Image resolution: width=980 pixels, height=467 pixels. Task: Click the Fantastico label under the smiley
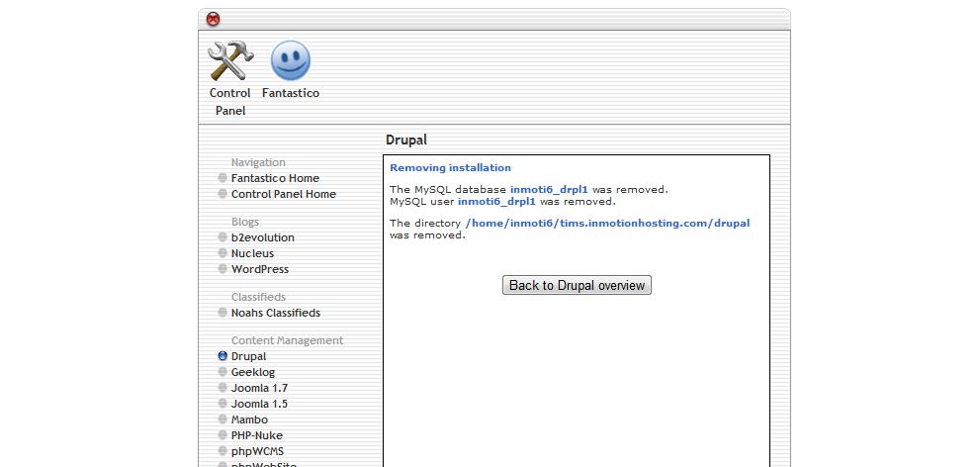click(291, 93)
